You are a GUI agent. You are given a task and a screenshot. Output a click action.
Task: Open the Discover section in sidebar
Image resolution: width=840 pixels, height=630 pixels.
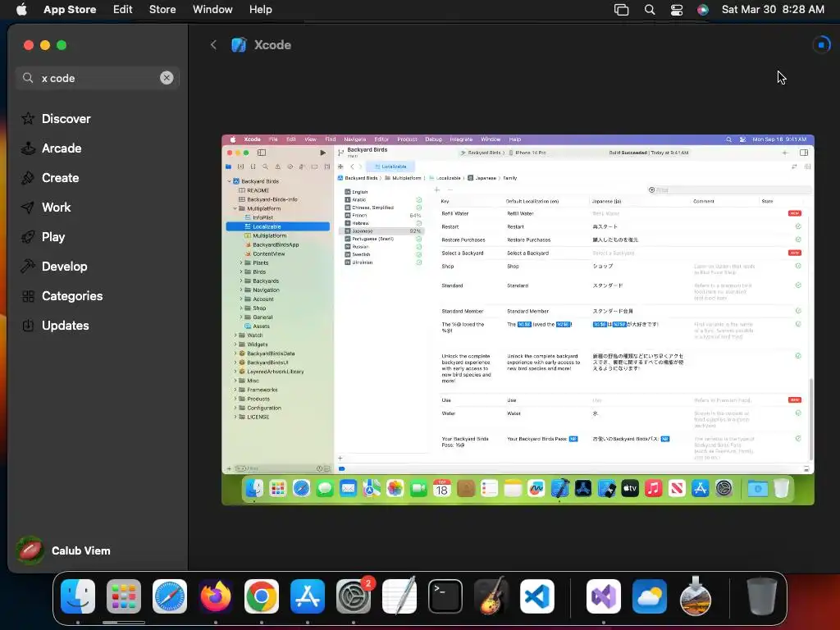point(56,118)
